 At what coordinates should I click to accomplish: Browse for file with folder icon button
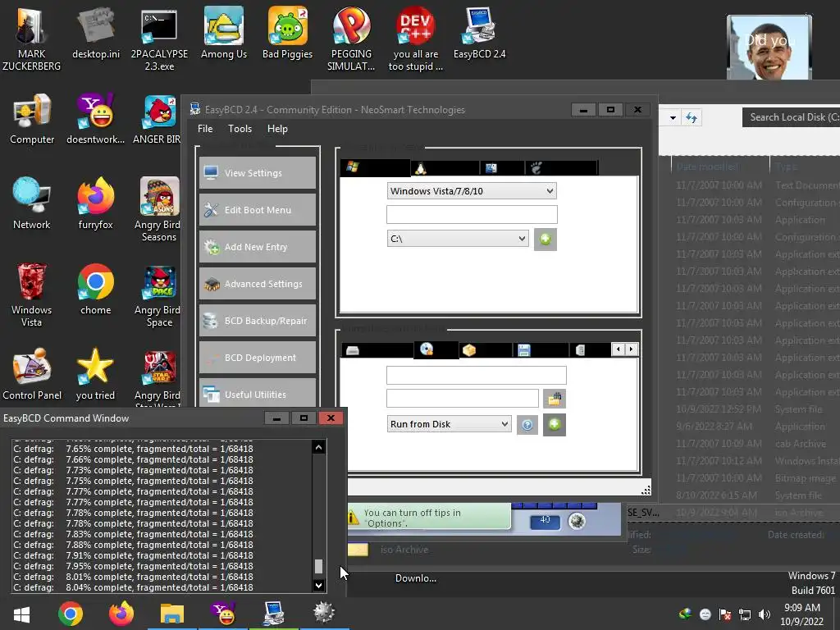click(x=554, y=399)
